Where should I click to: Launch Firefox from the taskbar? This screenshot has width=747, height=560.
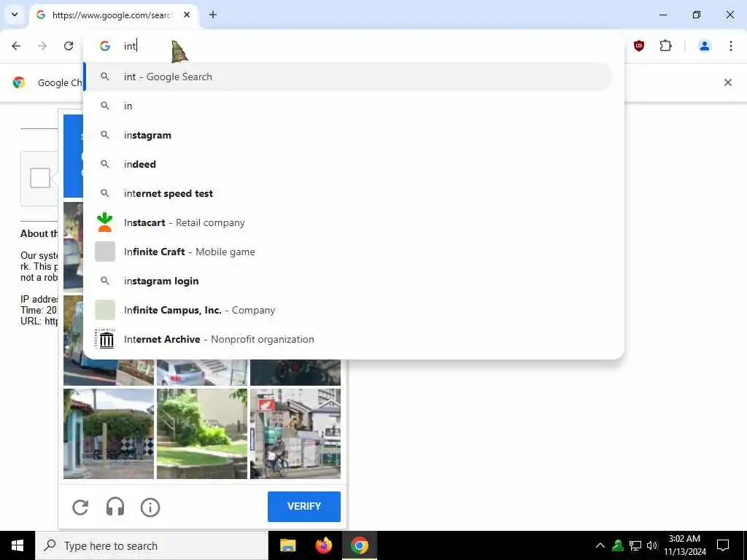323,545
